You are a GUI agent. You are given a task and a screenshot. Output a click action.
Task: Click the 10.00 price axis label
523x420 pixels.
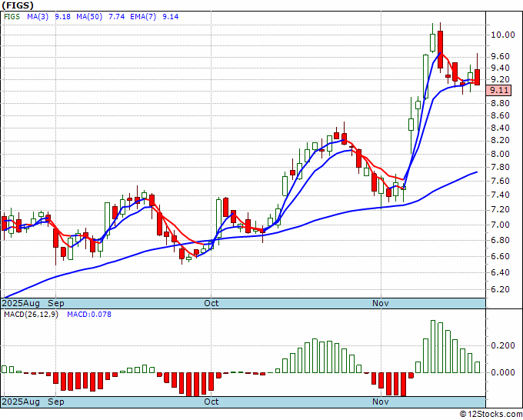click(x=503, y=35)
